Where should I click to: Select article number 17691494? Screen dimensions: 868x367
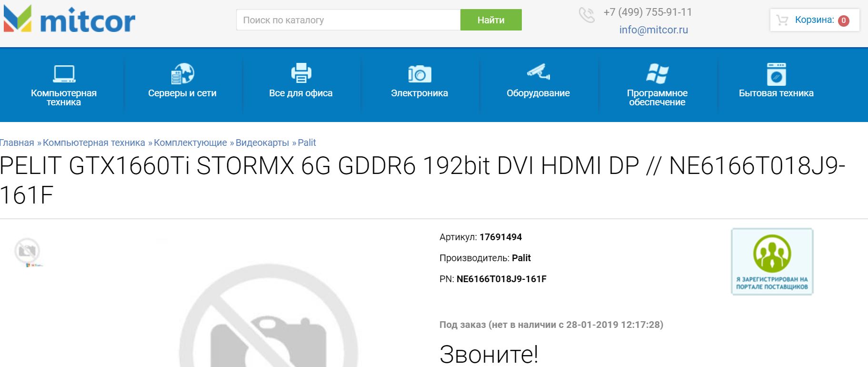coord(500,237)
